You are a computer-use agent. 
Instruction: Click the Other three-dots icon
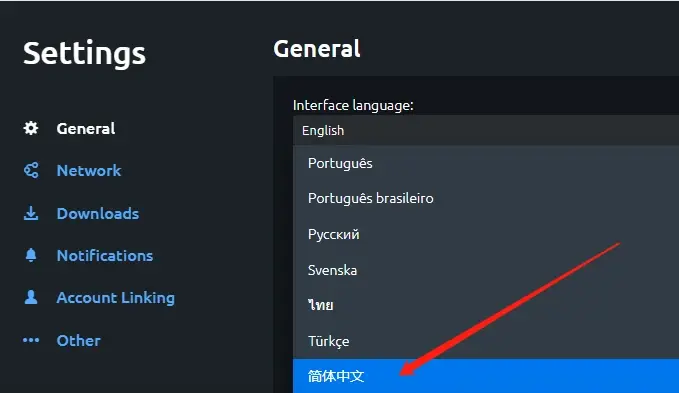[x=31, y=340]
